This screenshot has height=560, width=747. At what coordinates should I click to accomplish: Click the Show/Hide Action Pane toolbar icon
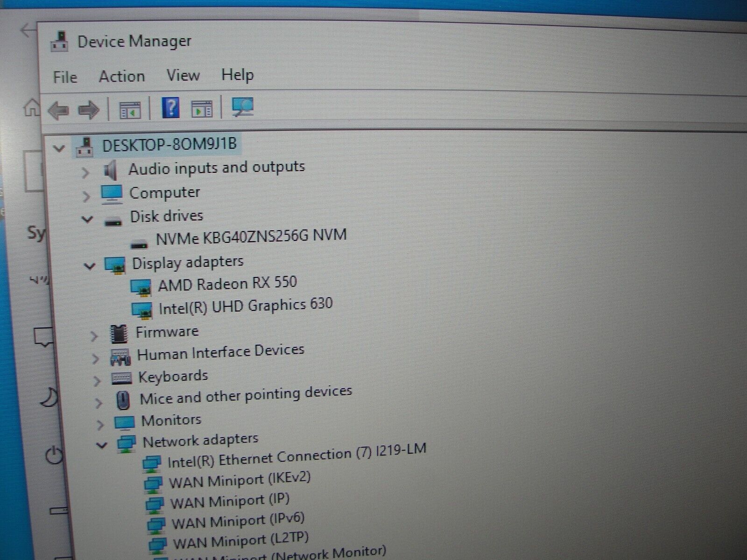[202, 109]
